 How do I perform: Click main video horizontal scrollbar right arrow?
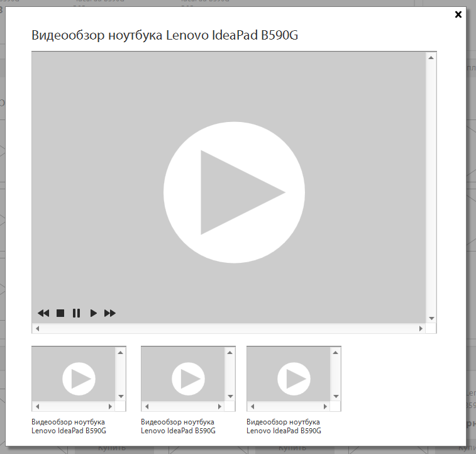pyautogui.click(x=421, y=328)
